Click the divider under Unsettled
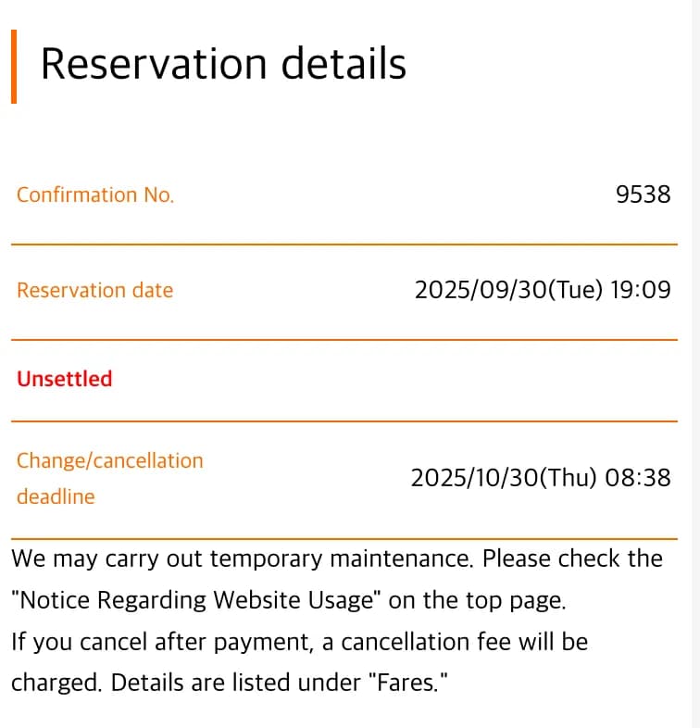700x728 pixels. click(x=344, y=421)
